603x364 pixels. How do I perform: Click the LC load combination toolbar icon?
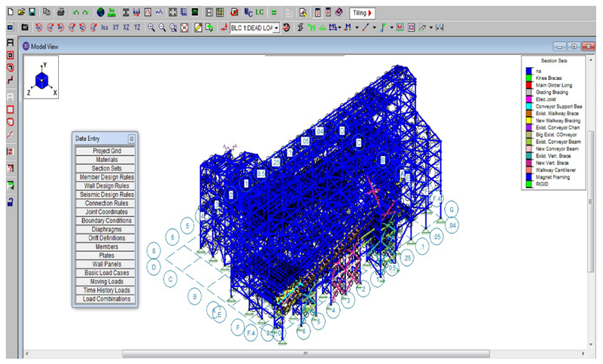click(259, 13)
